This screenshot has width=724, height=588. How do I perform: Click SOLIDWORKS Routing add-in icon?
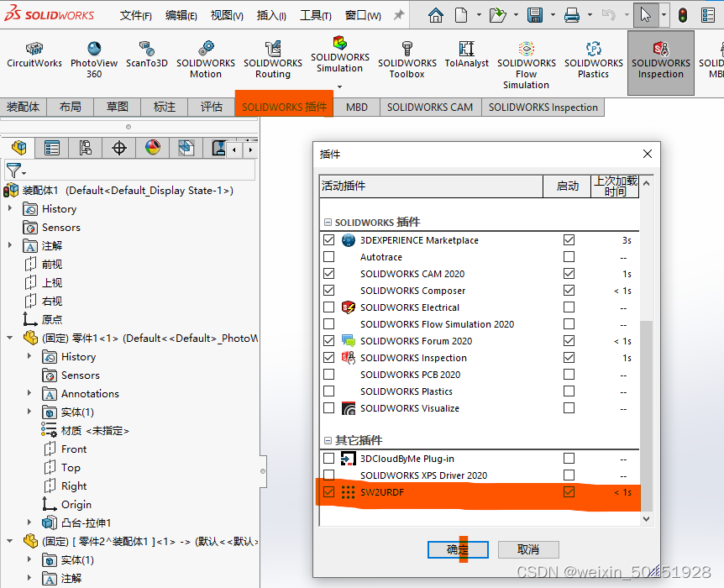point(273,60)
